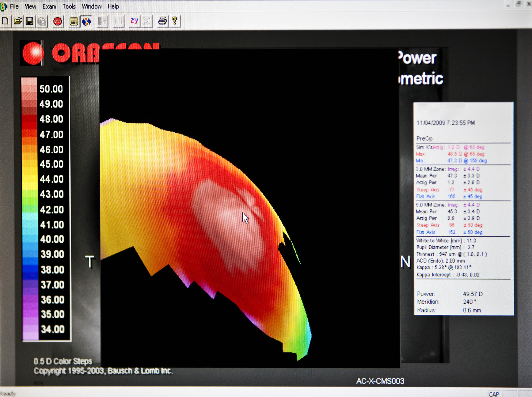Viewport: 532px width, 397px height.
Task: Click the zy axes toolbar icon
Action: pyautogui.click(x=134, y=21)
